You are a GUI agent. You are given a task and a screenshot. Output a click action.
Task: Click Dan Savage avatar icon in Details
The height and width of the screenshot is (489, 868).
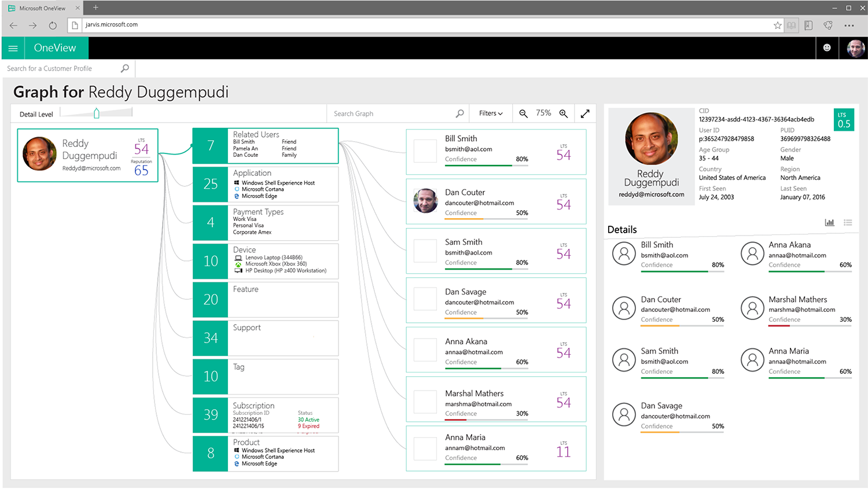(624, 414)
